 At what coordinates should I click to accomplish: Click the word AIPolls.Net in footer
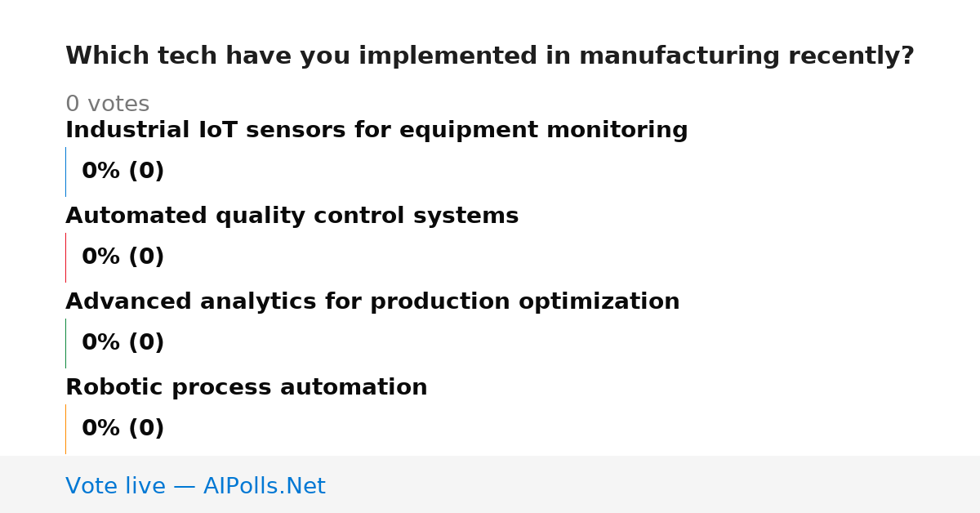[x=264, y=487]
